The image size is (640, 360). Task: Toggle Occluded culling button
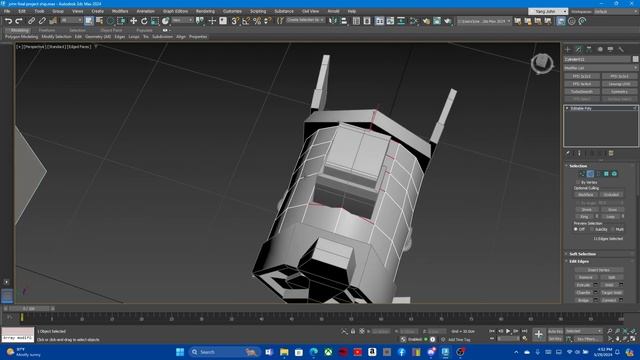[x=611, y=195]
